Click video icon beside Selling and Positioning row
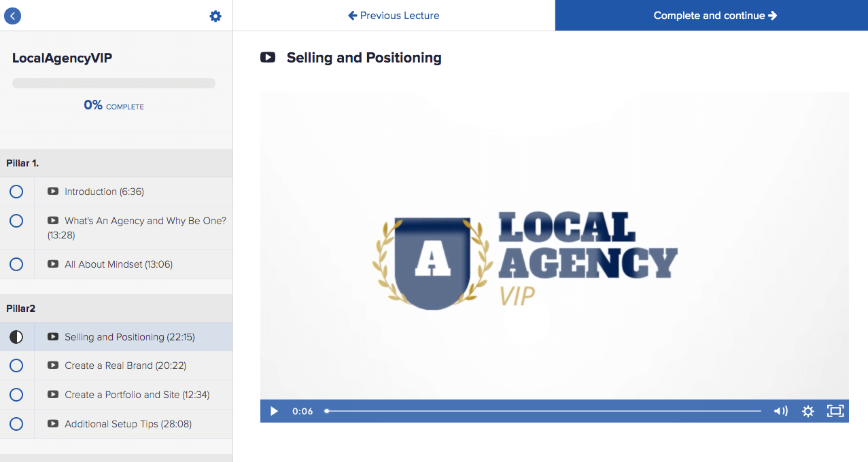This screenshot has height=462, width=868. (53, 336)
